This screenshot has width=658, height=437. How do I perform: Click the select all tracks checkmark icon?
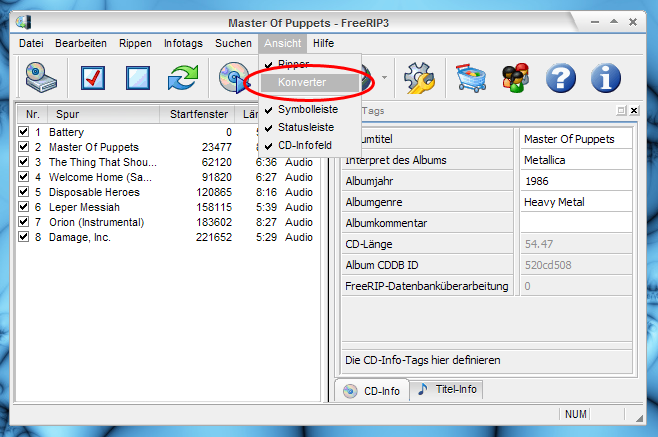click(x=93, y=78)
